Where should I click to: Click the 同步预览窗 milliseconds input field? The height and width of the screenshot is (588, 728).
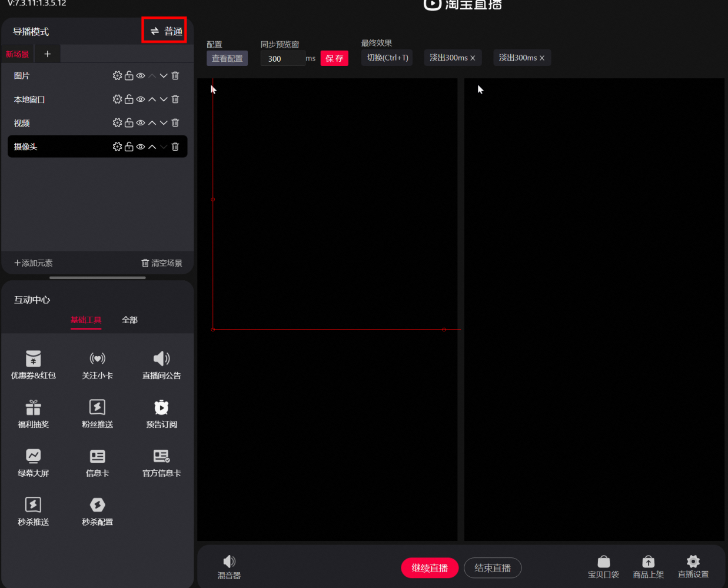(x=282, y=58)
